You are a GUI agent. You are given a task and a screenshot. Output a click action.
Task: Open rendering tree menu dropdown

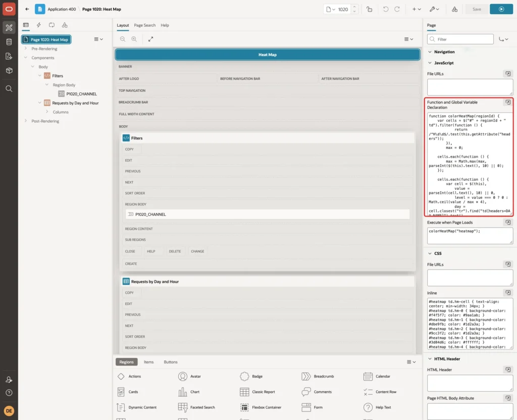[x=98, y=39]
